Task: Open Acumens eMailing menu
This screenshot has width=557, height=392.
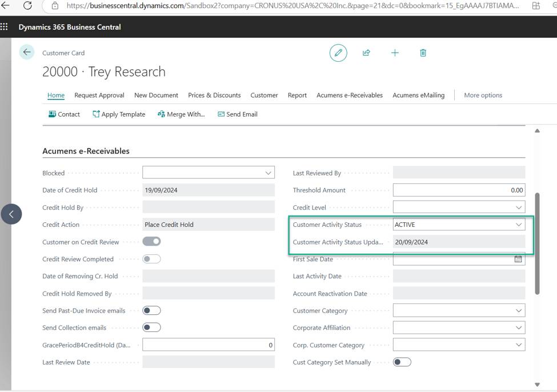Action: pos(418,95)
